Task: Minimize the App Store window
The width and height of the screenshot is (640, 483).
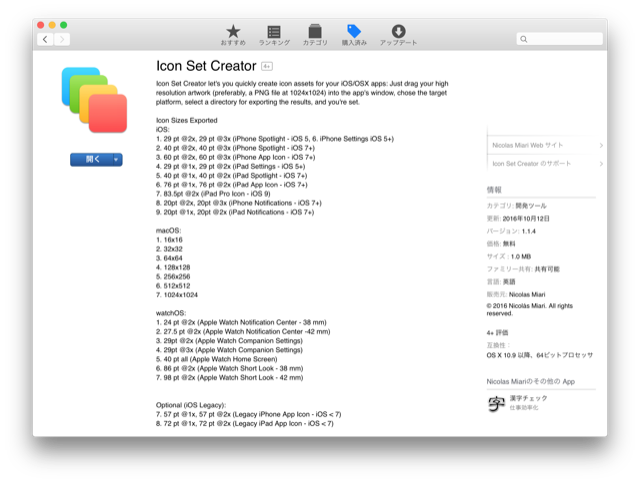Action: 52,25
